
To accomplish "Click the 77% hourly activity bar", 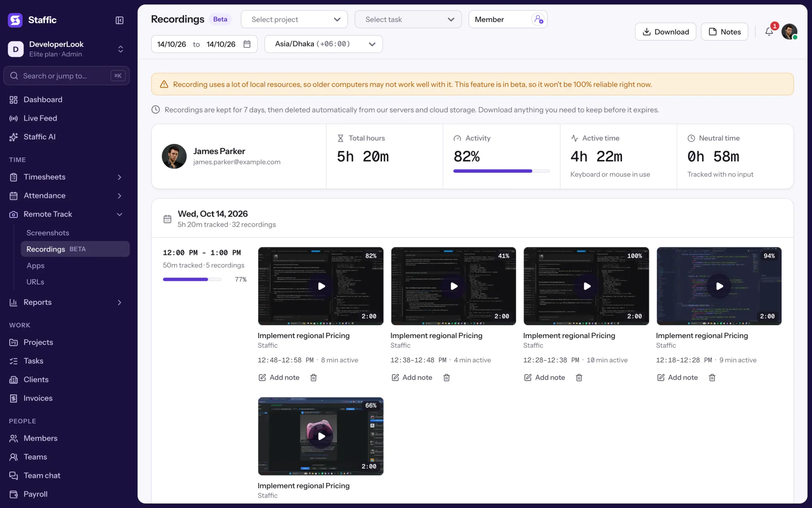I will 192,280.
